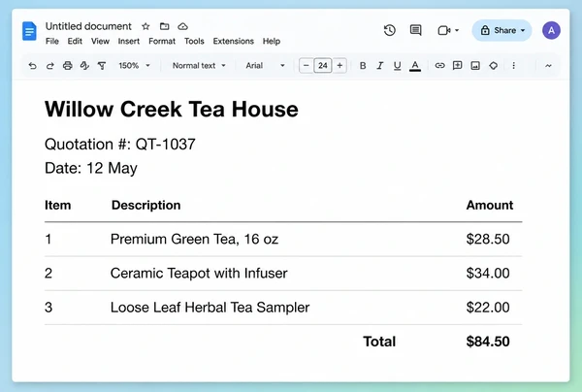582x392 pixels.
Task: Click the font size field showing 24
Action: pos(323,66)
